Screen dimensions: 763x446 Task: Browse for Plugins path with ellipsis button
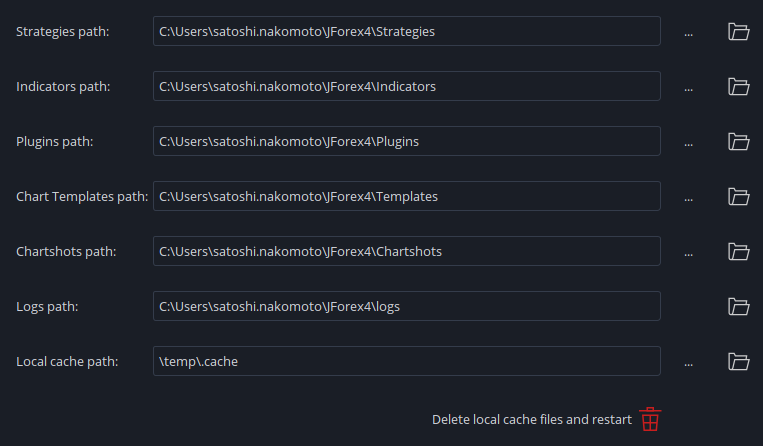(x=688, y=143)
